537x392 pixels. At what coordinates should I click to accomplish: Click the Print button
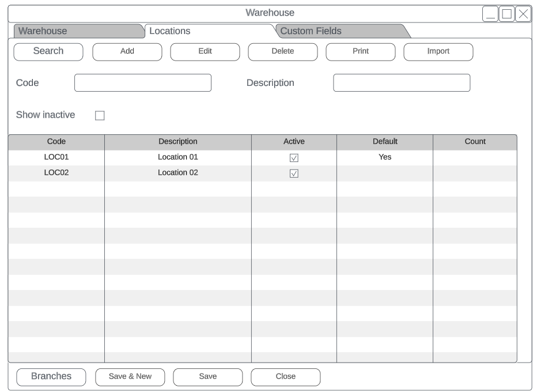click(360, 52)
